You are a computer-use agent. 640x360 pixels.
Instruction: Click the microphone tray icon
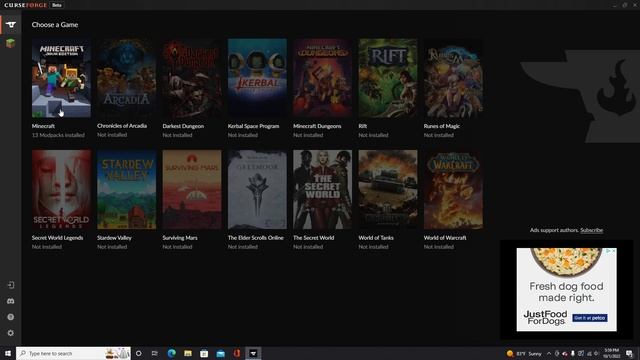point(573,353)
